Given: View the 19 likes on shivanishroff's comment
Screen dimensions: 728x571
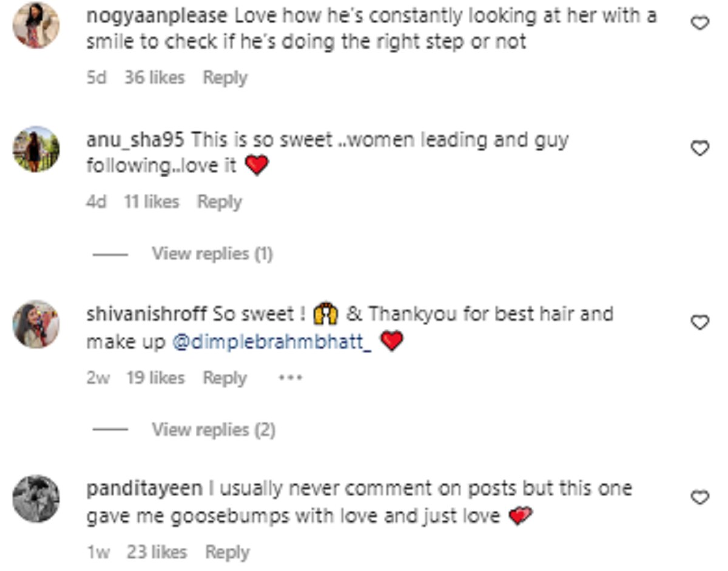Looking at the screenshot, I should (155, 378).
